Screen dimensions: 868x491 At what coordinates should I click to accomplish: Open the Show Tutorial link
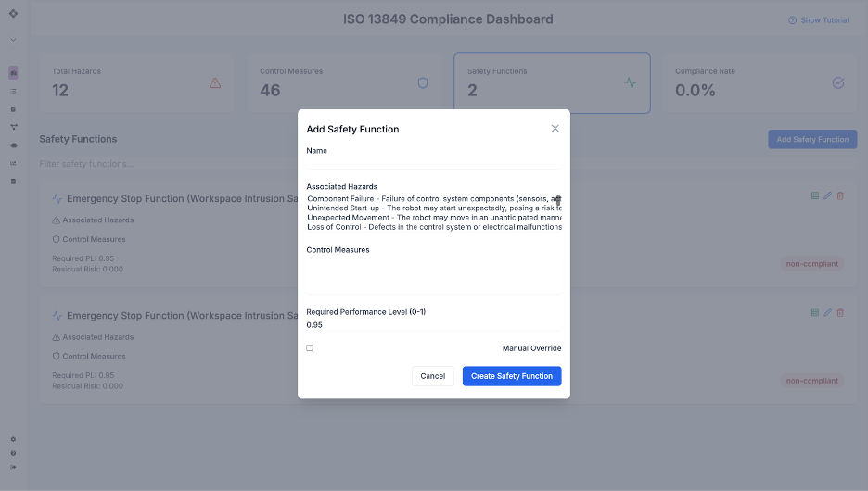(x=818, y=19)
